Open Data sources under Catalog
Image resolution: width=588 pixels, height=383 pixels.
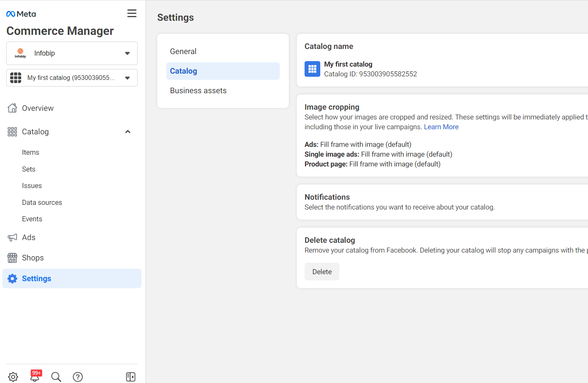coord(42,202)
